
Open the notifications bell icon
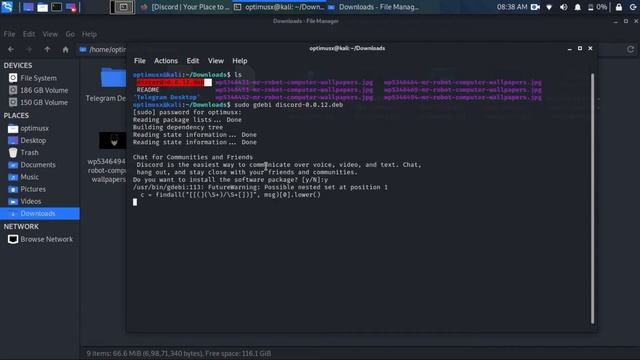tap(578, 7)
